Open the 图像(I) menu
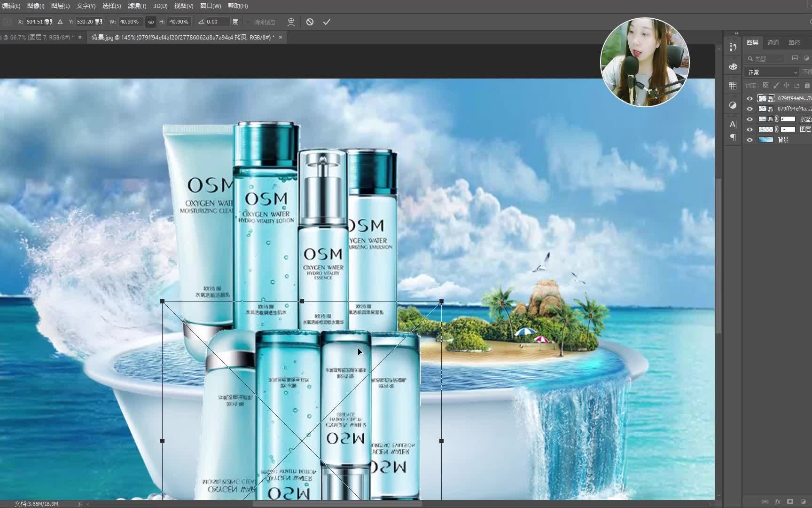Viewport: 812px width, 508px height. 36,6
